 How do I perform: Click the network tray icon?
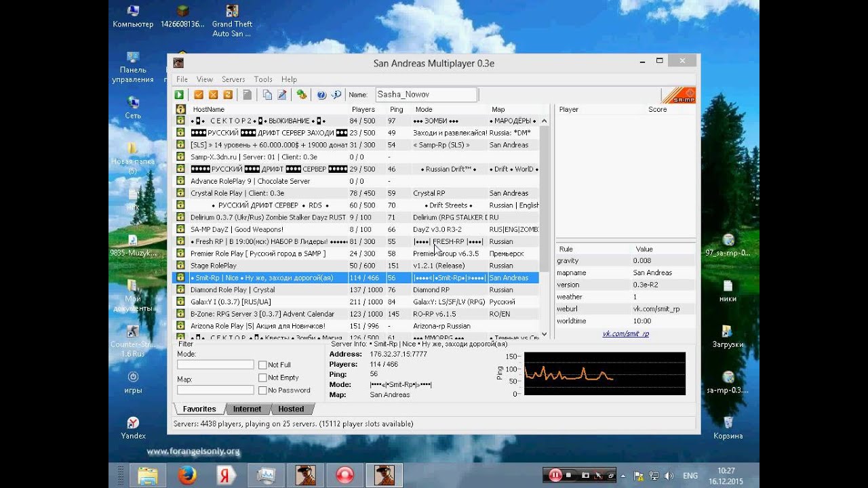pyautogui.click(x=654, y=476)
